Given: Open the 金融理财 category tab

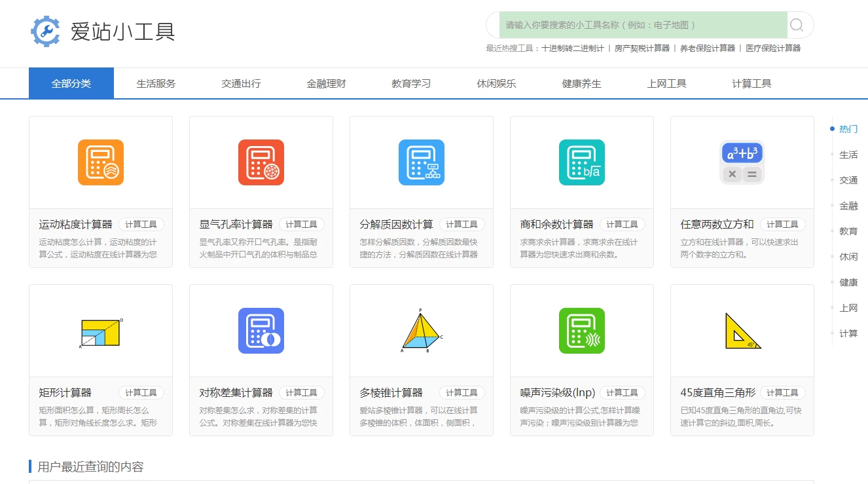Looking at the screenshot, I should pyautogui.click(x=325, y=83).
